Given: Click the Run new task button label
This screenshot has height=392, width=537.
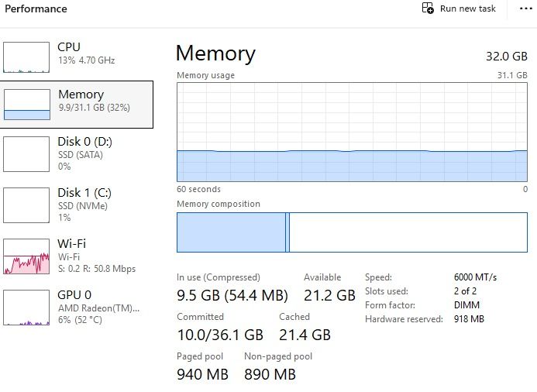Looking at the screenshot, I should [x=468, y=9].
